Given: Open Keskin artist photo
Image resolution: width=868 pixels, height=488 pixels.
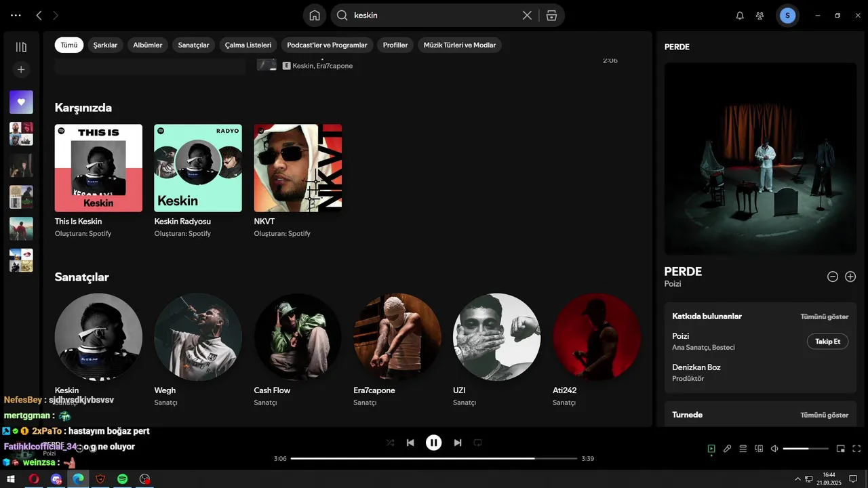Looking at the screenshot, I should [x=98, y=337].
